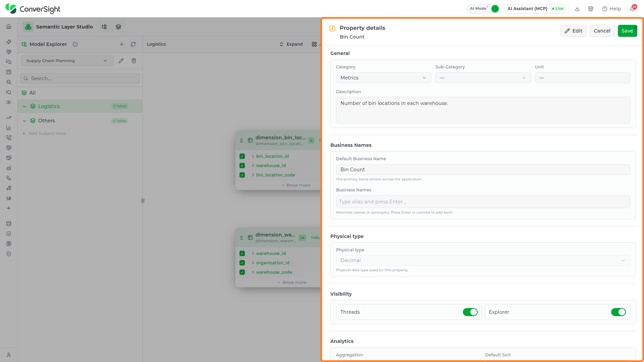This screenshot has width=644, height=362.
Task: Open the Sub-Category dropdown
Action: pyautogui.click(x=483, y=78)
